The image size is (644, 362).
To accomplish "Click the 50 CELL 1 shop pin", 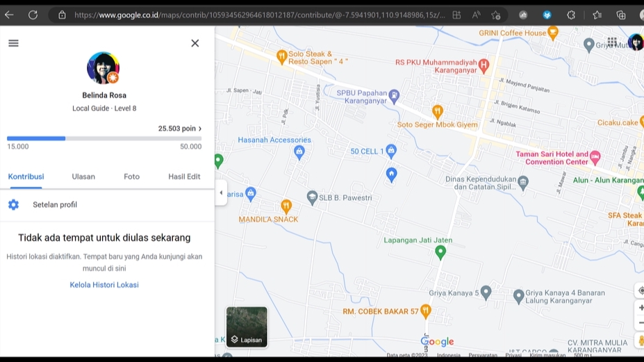I will [391, 151].
